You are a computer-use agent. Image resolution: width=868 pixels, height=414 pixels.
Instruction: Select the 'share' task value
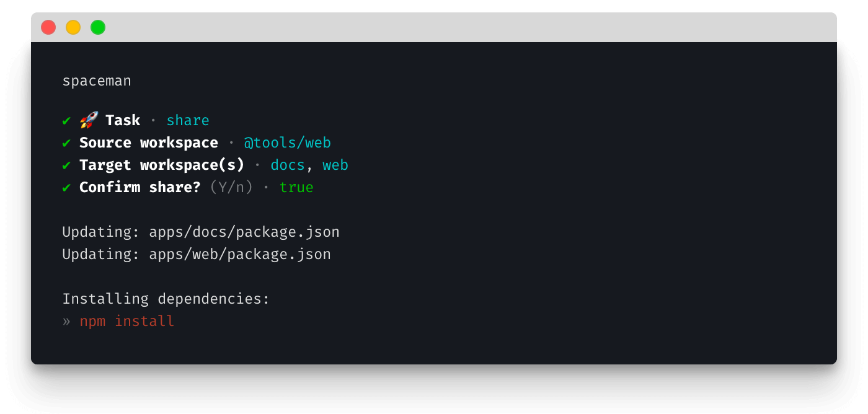coord(188,120)
